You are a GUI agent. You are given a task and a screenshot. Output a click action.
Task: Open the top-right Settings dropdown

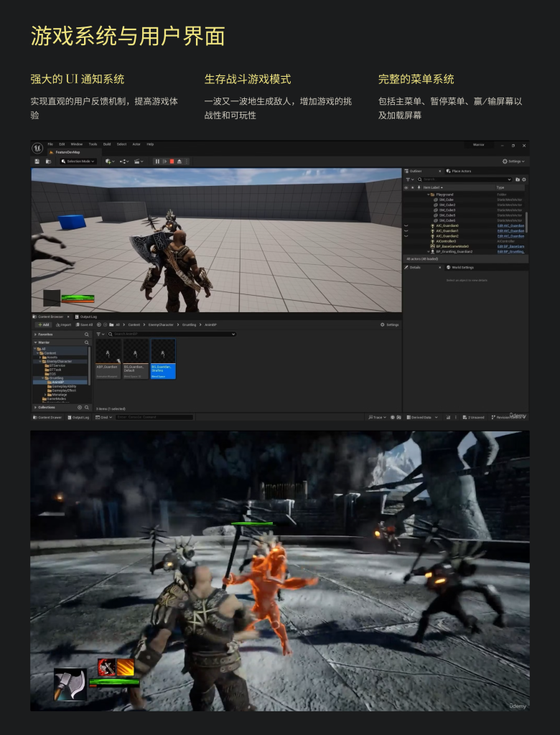point(513,161)
